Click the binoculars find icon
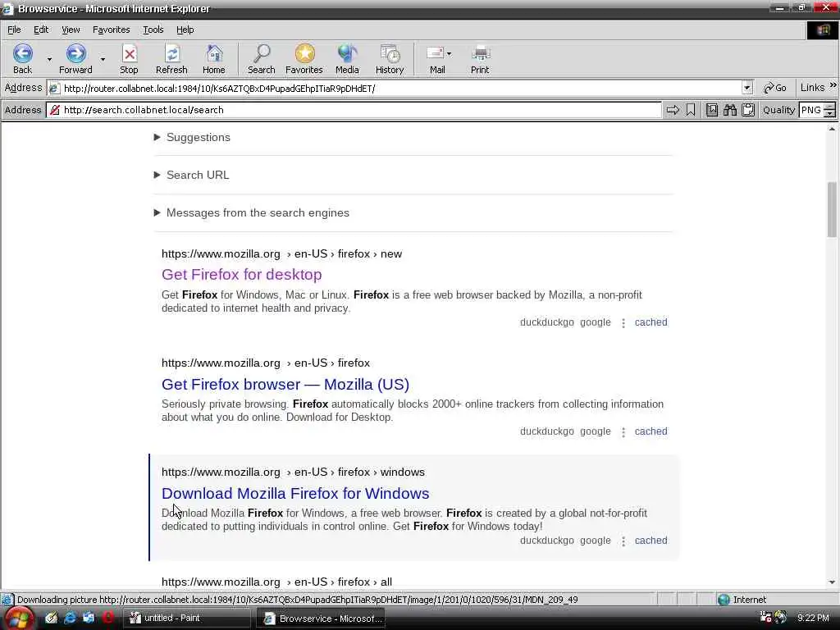This screenshot has width=840, height=630. coord(730,110)
